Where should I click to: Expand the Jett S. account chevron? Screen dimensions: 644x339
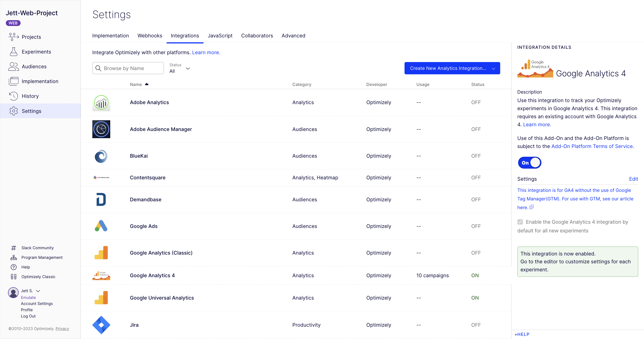(x=38, y=291)
